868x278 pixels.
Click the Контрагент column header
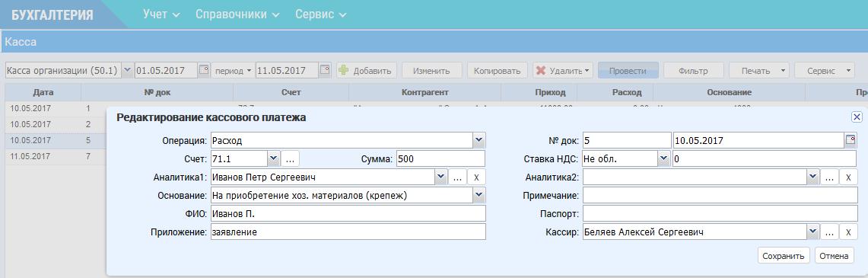pos(424,92)
